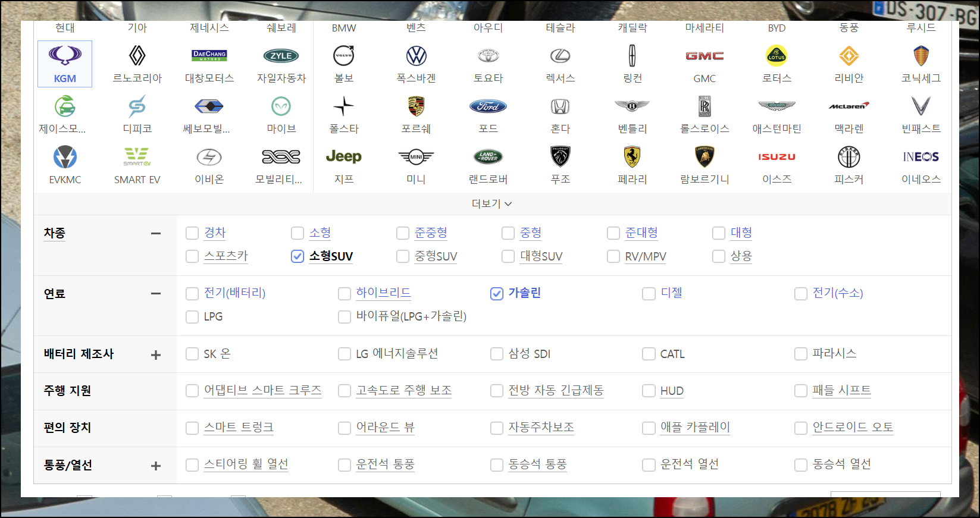This screenshot has width=980, height=518.
Task: Enable the 전기(배터리) fuel checkbox
Action: click(x=192, y=293)
